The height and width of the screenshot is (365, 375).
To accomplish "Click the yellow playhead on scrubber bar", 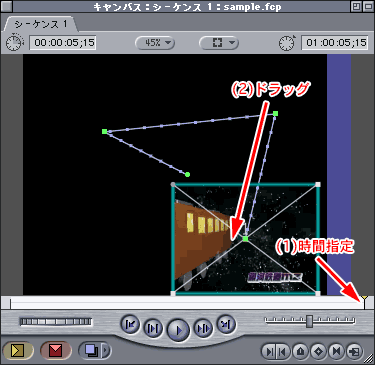I will (364, 301).
